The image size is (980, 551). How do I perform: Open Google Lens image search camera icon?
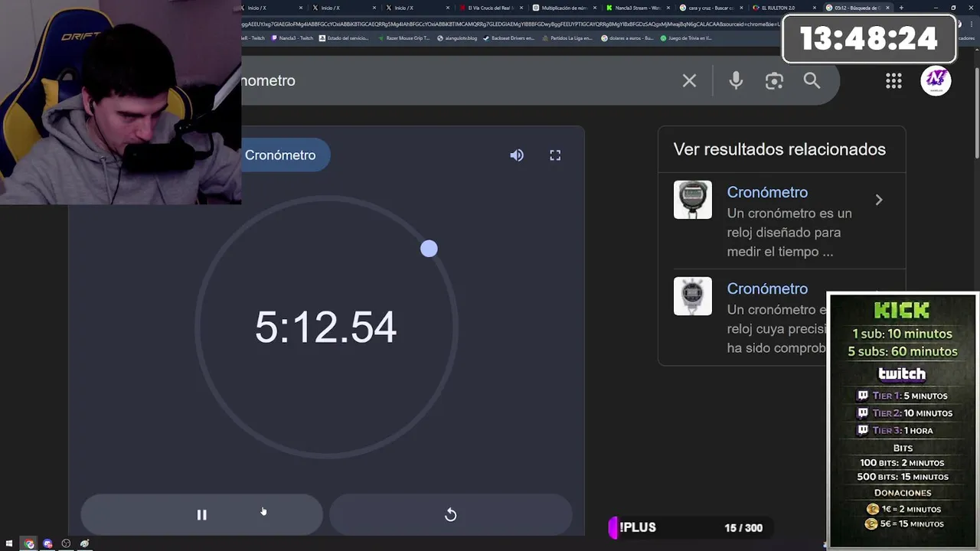pyautogui.click(x=774, y=80)
